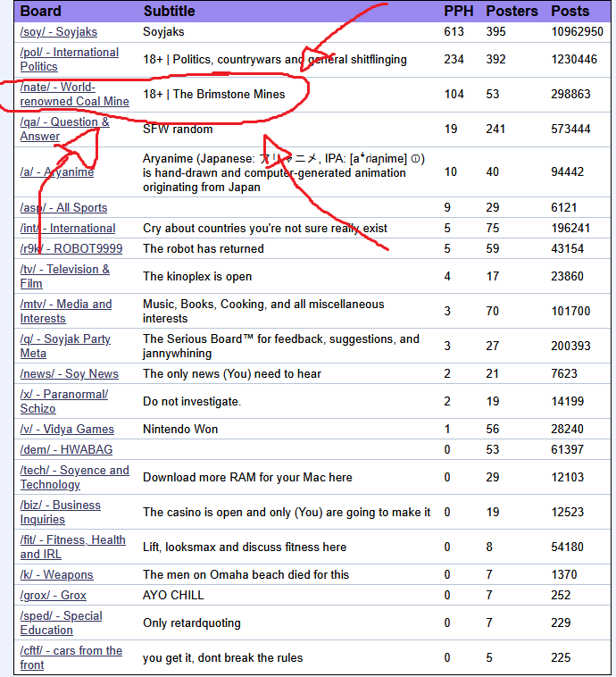Viewport: 616px width, 677px height.
Task: Select the posts count 94442 for /a/
Action: [567, 172]
